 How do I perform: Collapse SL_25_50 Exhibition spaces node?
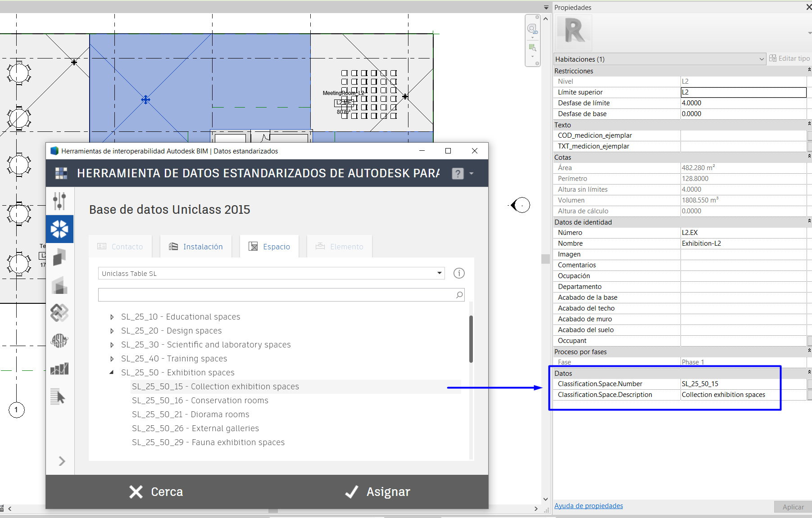tap(112, 372)
